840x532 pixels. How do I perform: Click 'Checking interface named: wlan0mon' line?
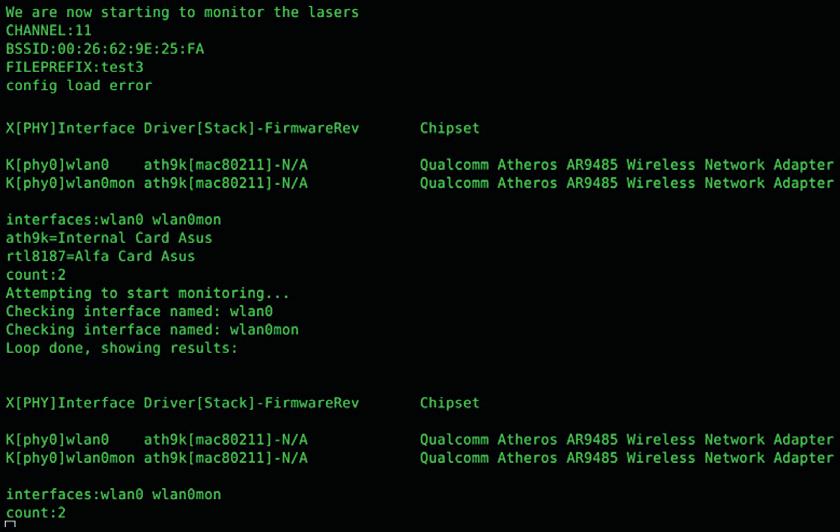[152, 329]
